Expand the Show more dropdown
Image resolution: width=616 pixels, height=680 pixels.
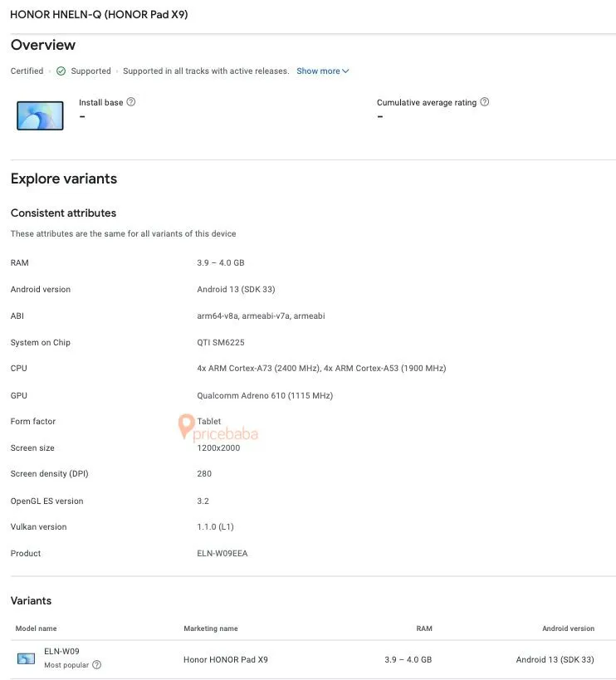pyautogui.click(x=323, y=71)
